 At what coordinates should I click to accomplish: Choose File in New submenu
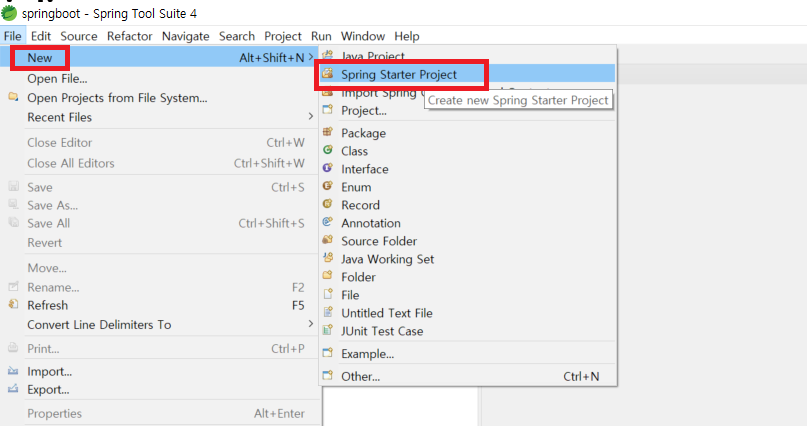[467, 295]
